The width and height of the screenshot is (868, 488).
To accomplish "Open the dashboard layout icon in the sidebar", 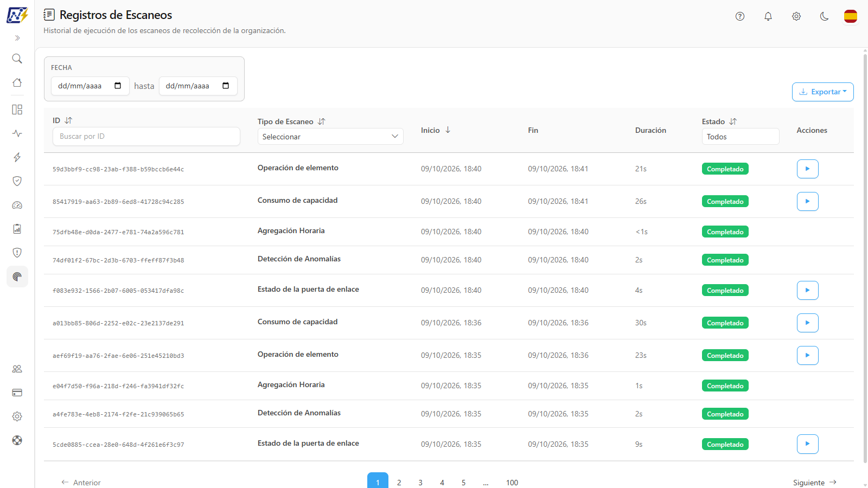I will 17,110.
